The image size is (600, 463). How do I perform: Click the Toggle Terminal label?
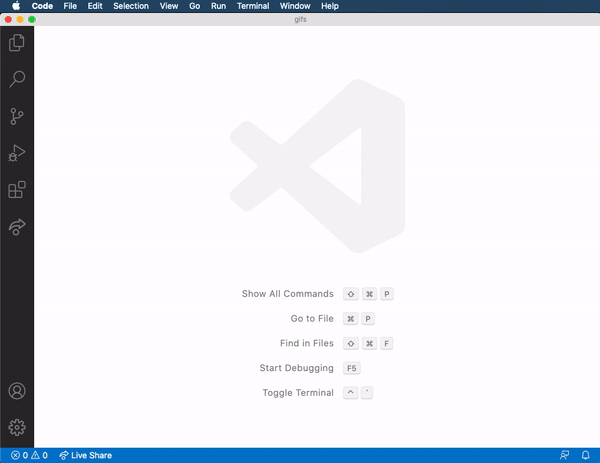click(298, 393)
